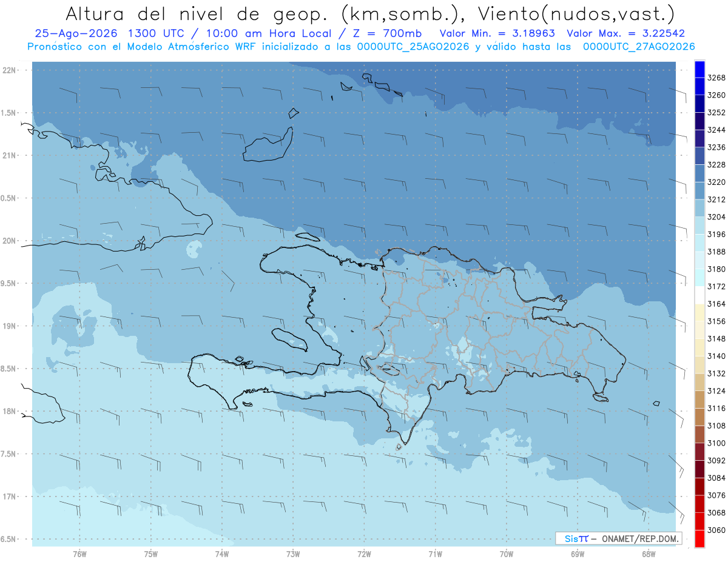
Task: Click the colorbar swatch between 3124 and 3116
Action: [x=699, y=400]
